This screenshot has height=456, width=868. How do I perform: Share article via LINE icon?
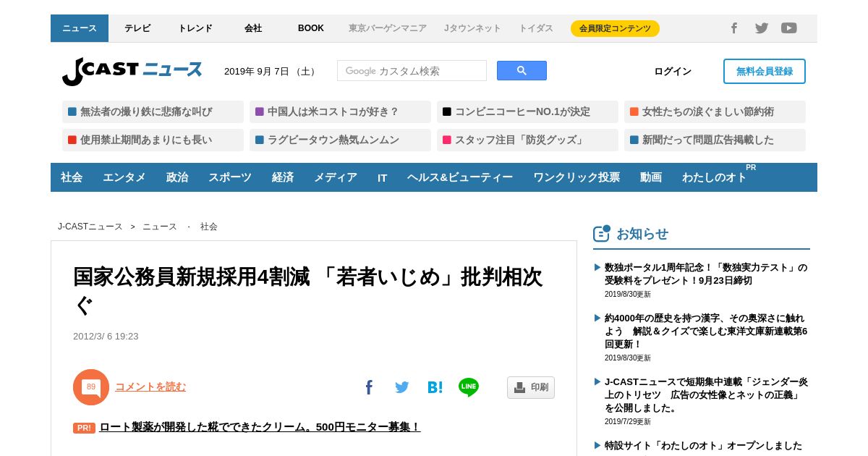(x=469, y=387)
